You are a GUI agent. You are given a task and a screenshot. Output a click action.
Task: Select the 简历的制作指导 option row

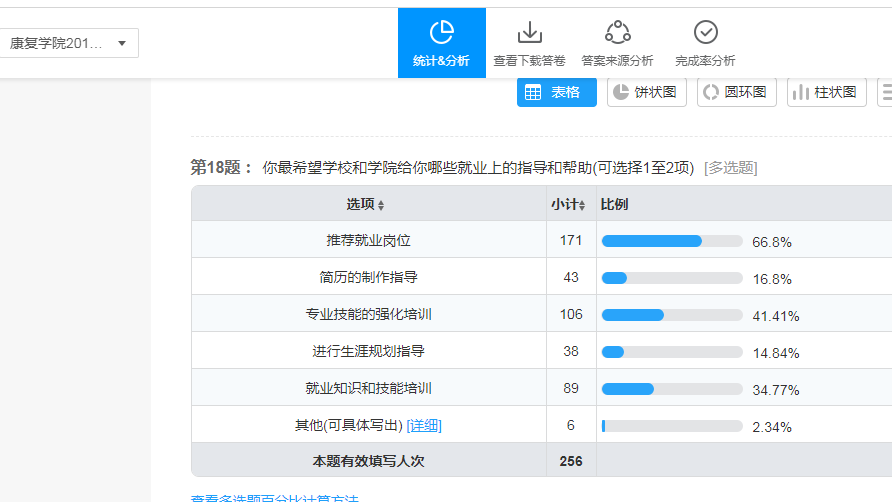368,277
